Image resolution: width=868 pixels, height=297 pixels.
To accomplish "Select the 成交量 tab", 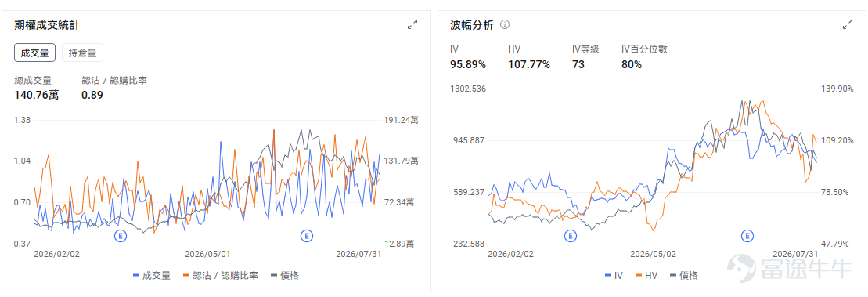I will (x=34, y=53).
